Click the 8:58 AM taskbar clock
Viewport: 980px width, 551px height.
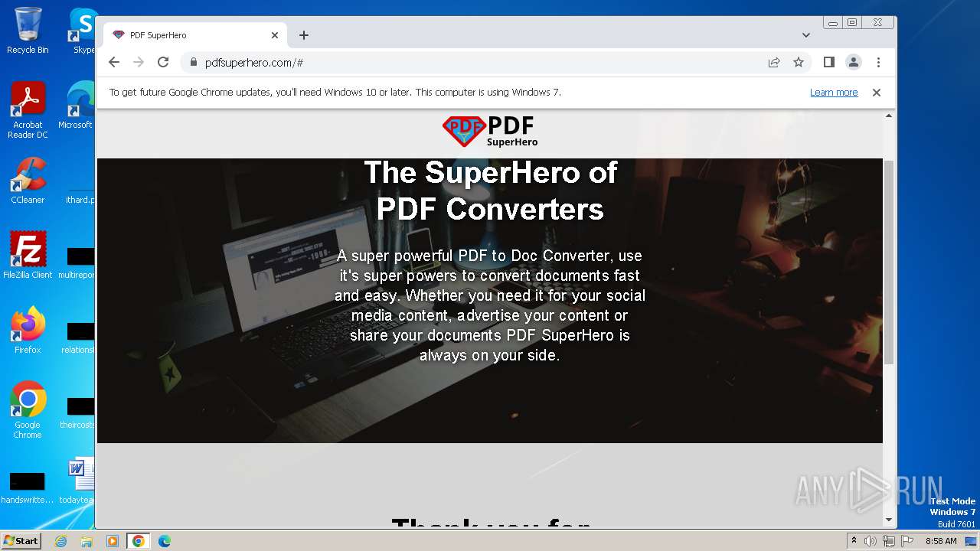coord(941,541)
